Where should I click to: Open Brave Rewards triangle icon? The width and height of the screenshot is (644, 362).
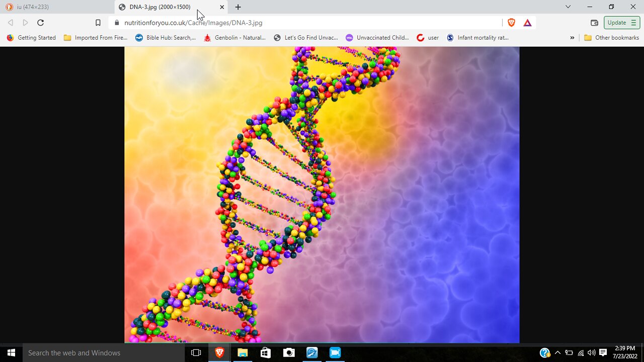[527, 23]
